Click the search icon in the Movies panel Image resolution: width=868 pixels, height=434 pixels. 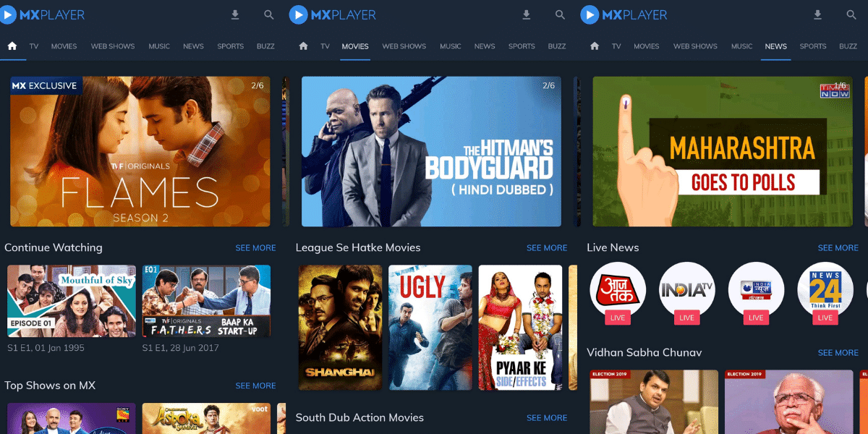click(561, 14)
